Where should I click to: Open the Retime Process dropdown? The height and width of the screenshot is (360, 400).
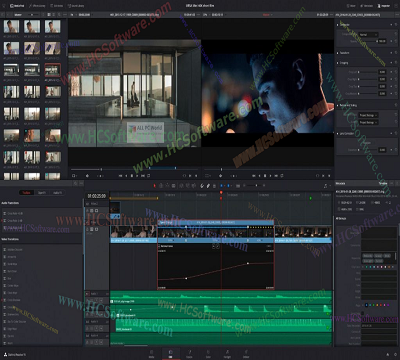click(x=368, y=115)
